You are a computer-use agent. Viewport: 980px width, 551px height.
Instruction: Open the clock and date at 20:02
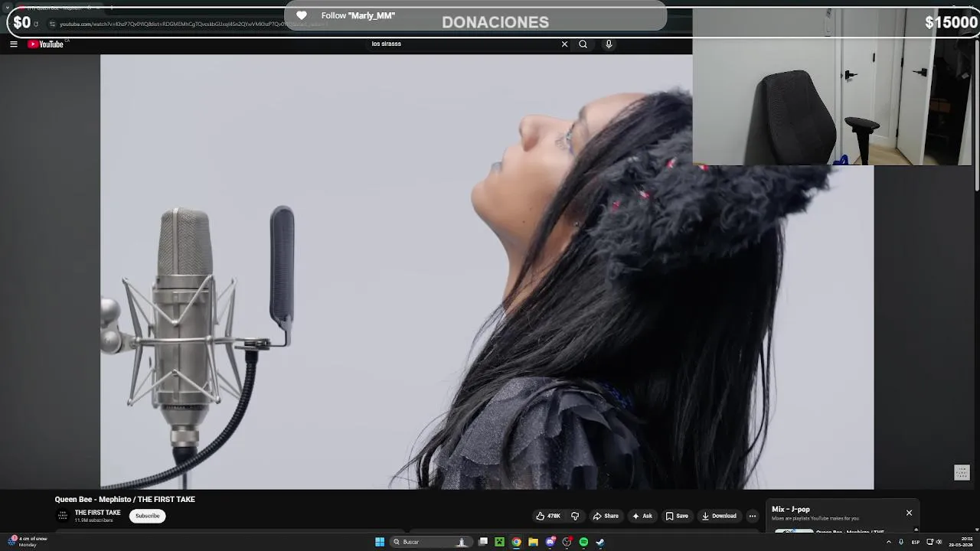(x=961, y=542)
